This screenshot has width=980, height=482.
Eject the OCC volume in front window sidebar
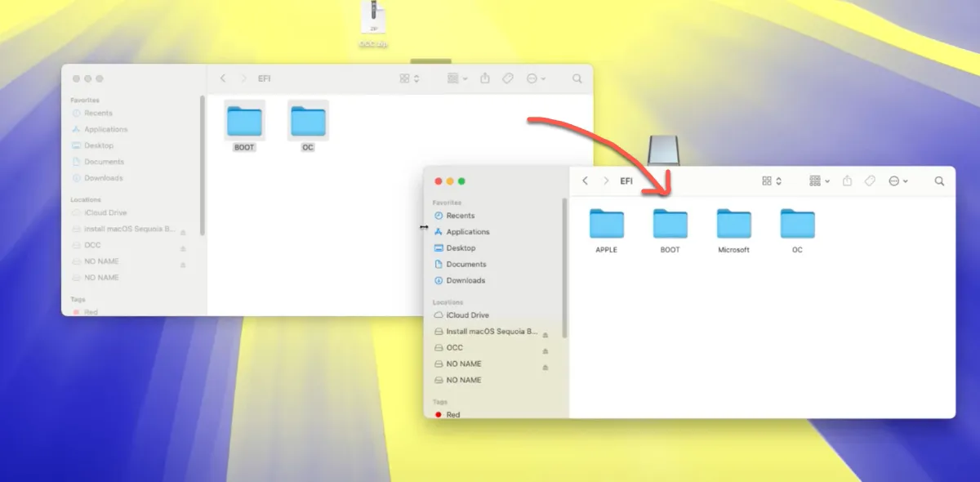click(x=546, y=350)
